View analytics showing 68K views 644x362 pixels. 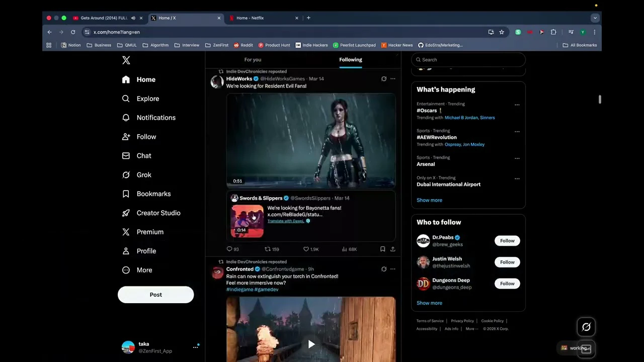tap(349, 249)
